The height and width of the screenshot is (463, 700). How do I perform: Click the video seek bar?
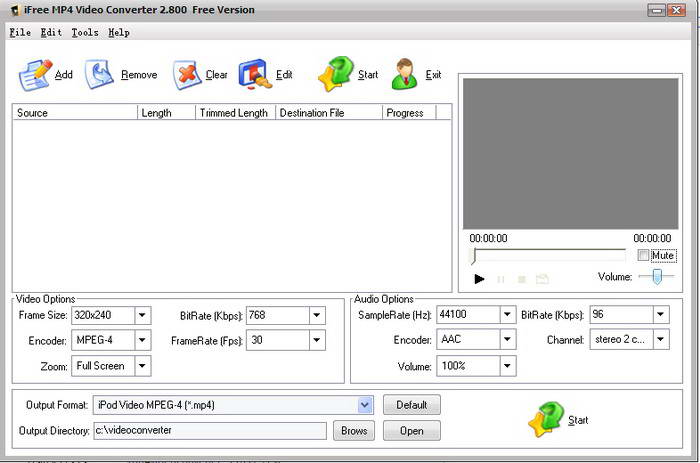coord(549,256)
